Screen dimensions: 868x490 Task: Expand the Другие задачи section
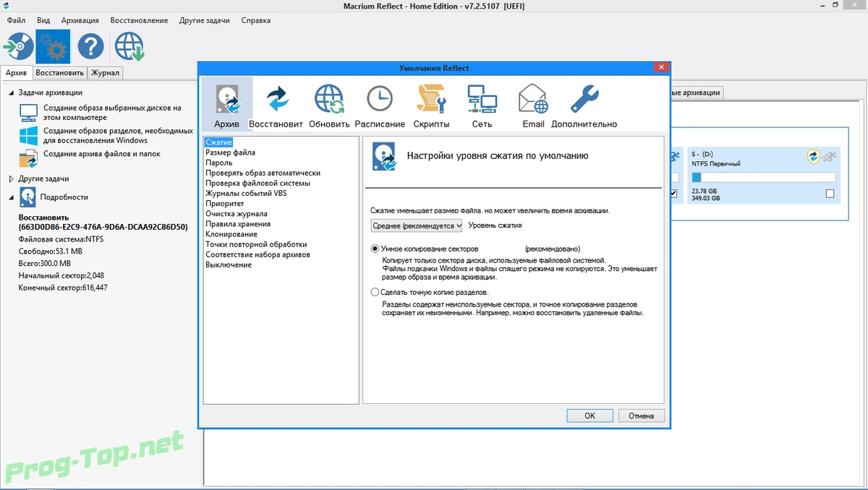click(12, 179)
